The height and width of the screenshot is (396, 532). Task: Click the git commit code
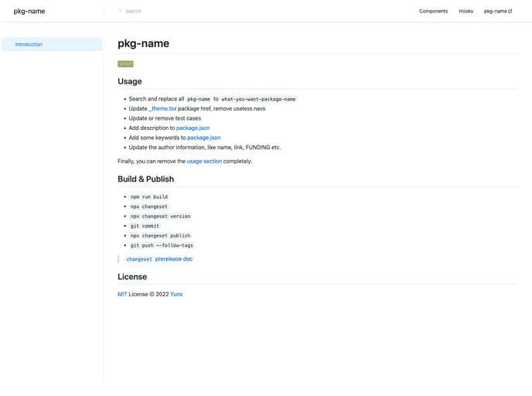pos(145,226)
